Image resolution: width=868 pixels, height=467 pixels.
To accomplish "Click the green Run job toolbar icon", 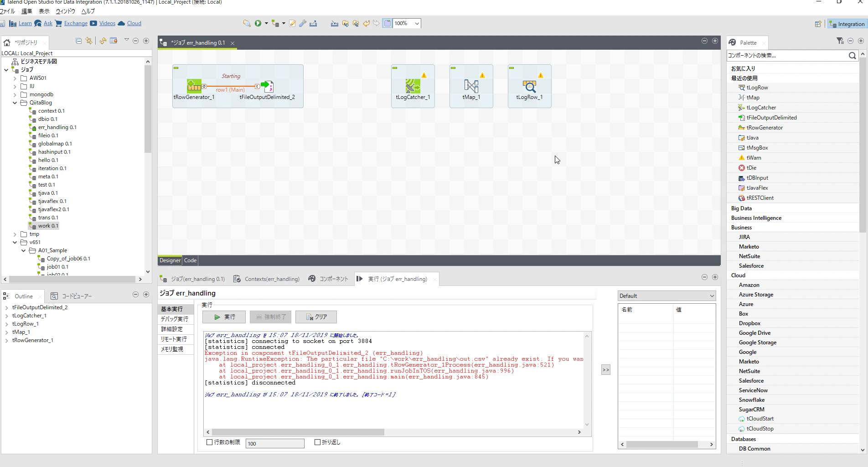I will tap(258, 23).
